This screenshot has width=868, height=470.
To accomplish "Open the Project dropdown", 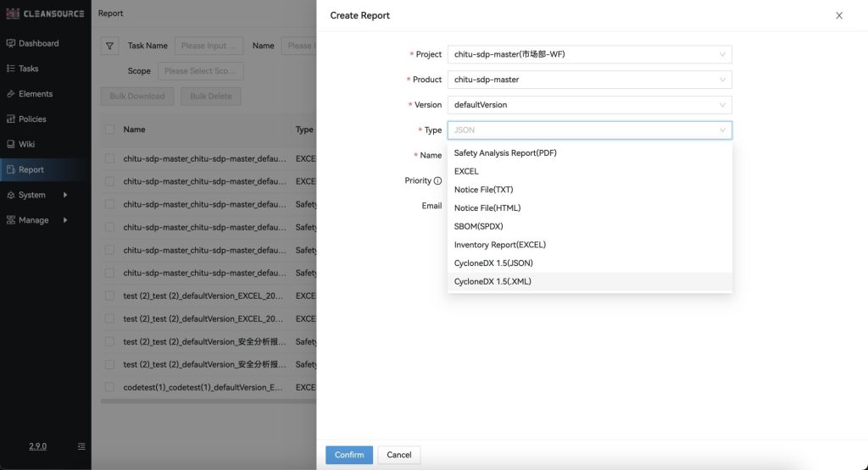I will point(589,54).
